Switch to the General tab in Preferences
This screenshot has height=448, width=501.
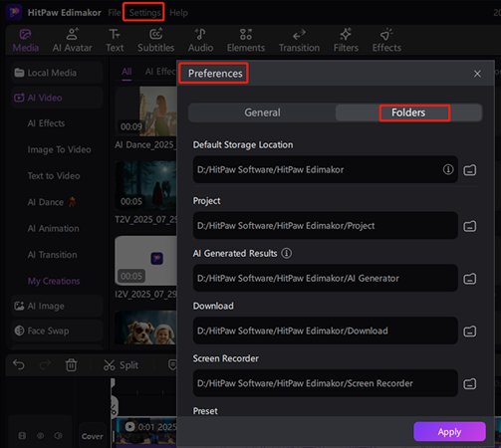coord(262,112)
